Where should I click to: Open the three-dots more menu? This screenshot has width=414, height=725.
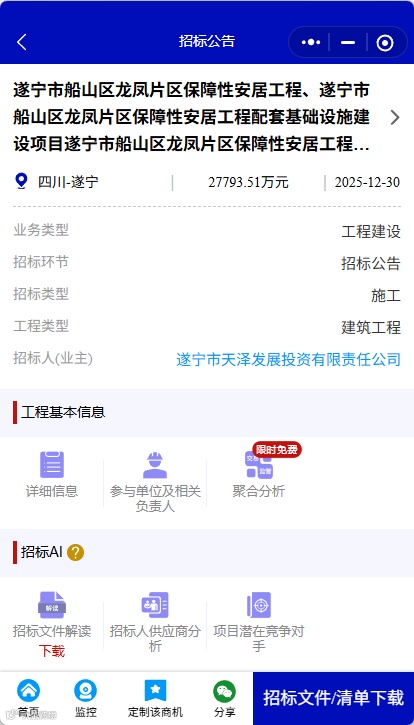click(311, 42)
